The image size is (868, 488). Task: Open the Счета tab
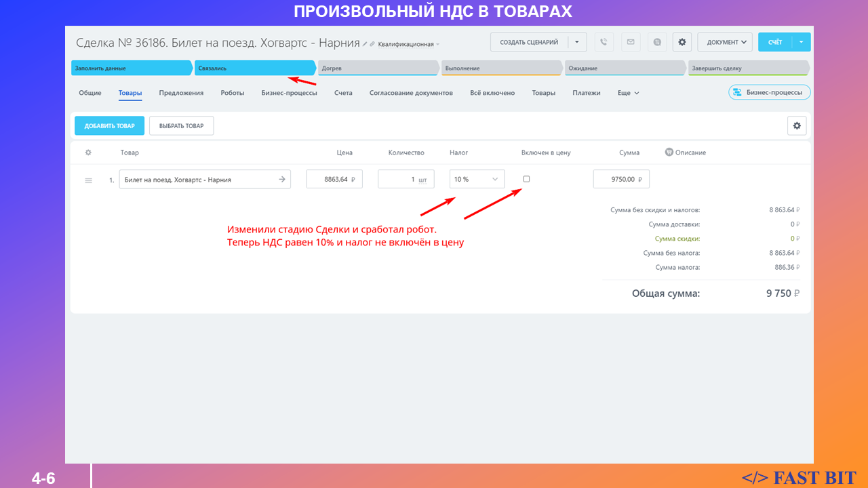tap(343, 93)
